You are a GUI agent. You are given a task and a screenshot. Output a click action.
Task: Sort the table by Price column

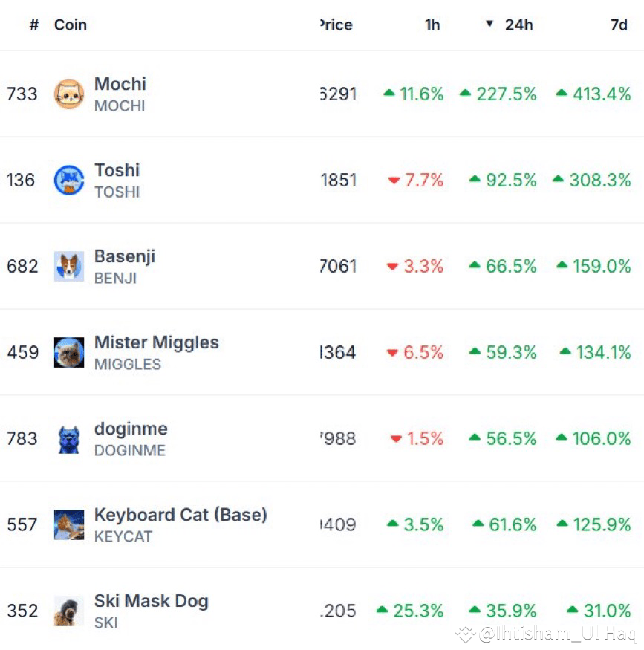[336, 24]
